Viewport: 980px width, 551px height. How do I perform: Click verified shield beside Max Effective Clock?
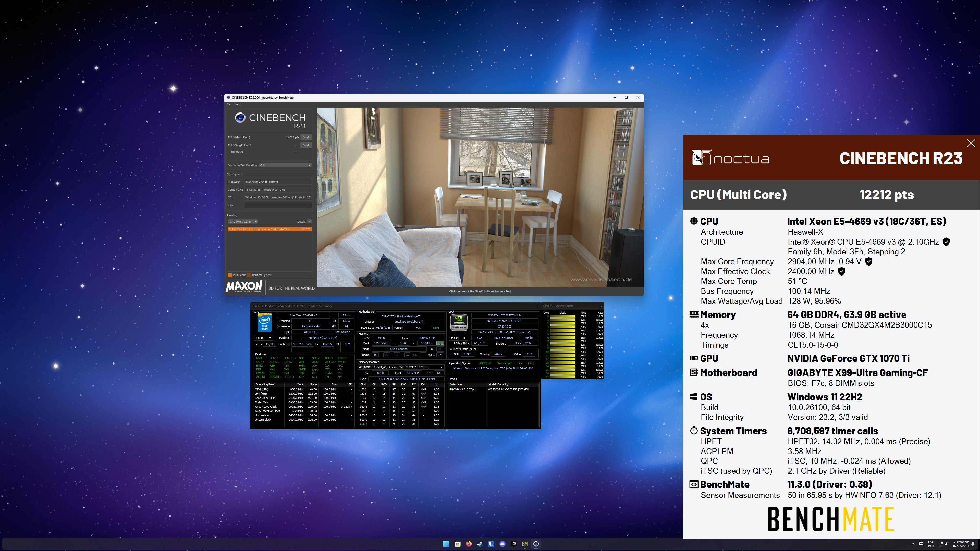841,271
